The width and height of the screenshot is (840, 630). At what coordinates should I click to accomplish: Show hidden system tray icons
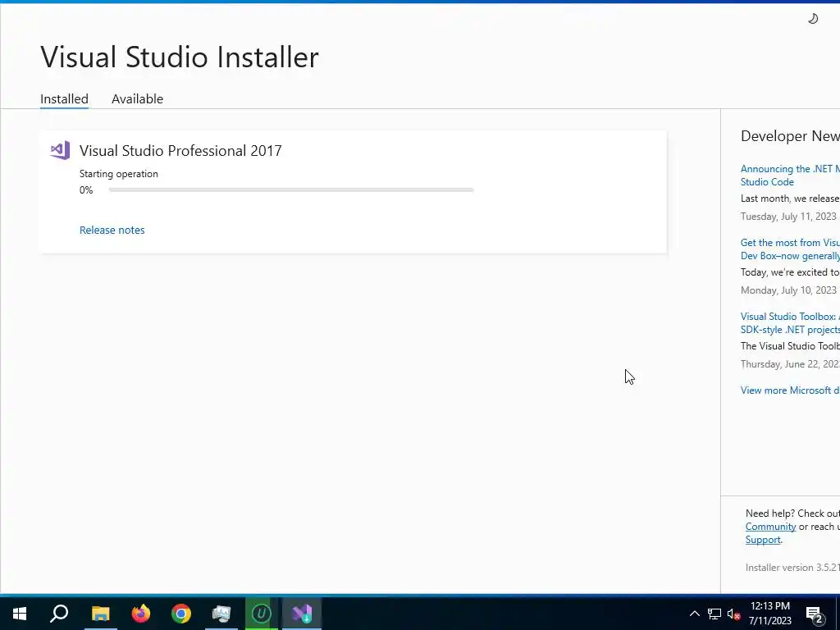[x=694, y=614]
